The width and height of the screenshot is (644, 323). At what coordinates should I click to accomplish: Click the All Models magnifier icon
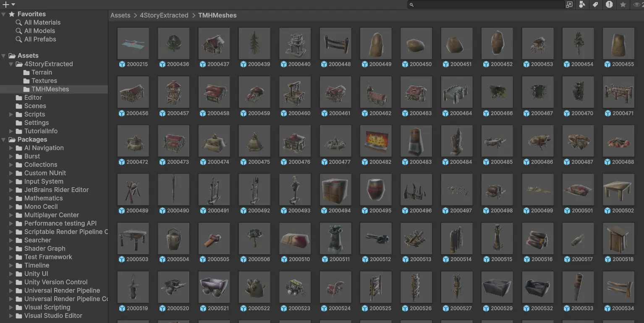pyautogui.click(x=18, y=31)
